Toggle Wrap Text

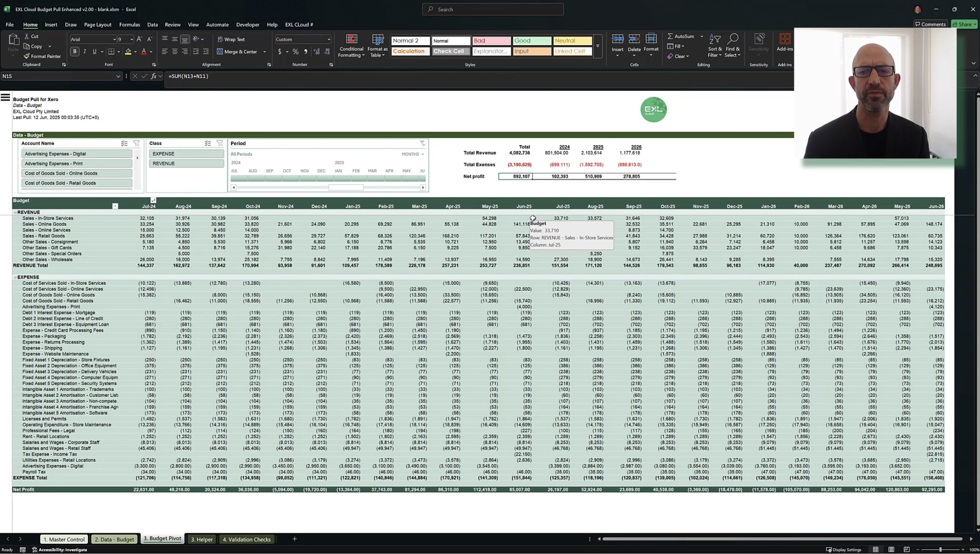[231, 39]
